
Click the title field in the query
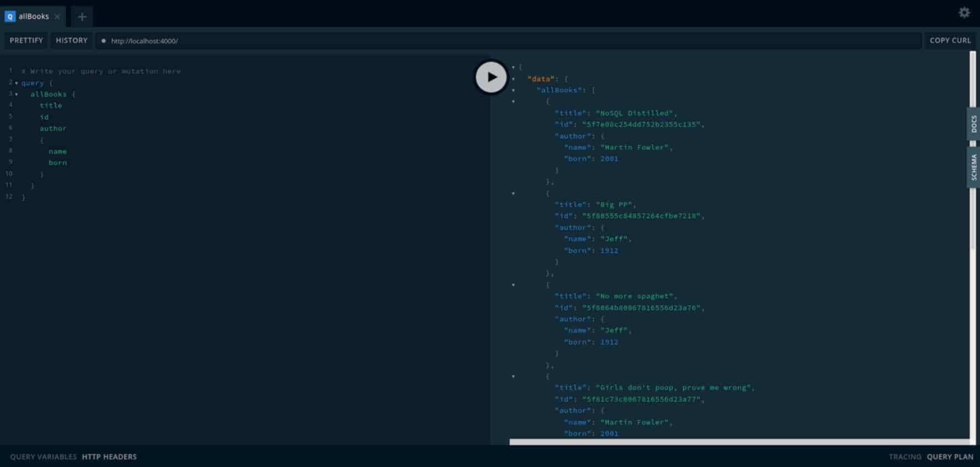[x=51, y=105]
